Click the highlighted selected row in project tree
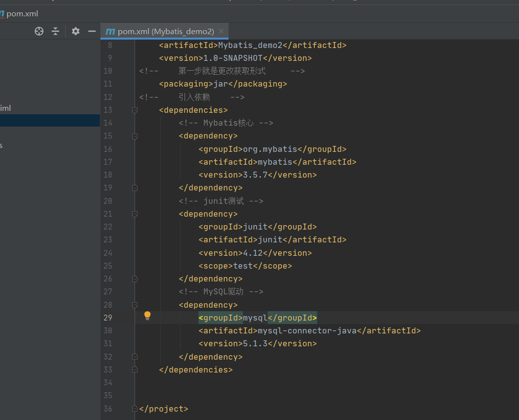The width and height of the screenshot is (519, 420). (49, 121)
